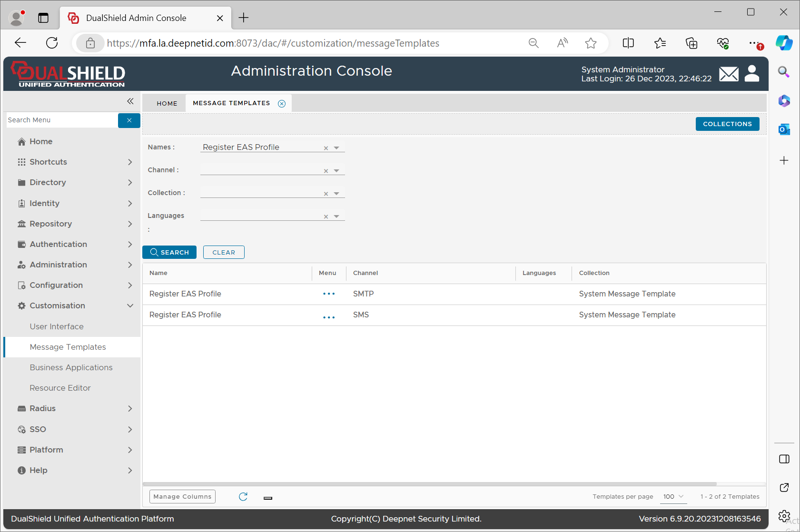Click into the Search Menu field

click(x=61, y=120)
